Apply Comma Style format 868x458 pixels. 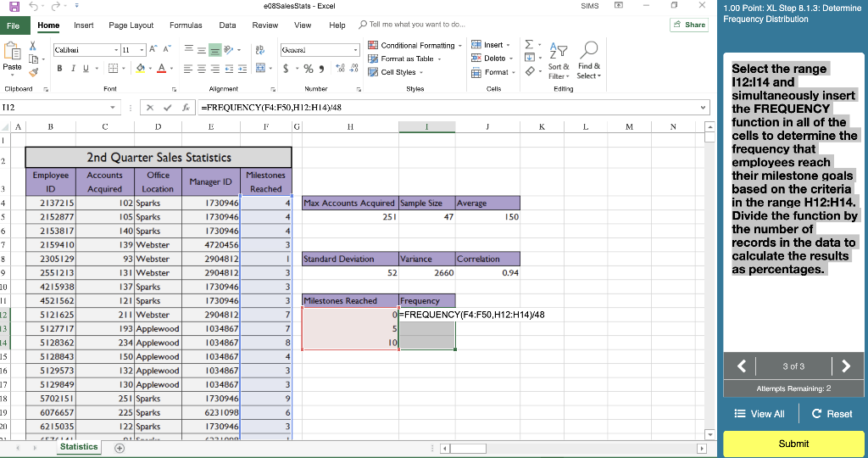(321, 69)
